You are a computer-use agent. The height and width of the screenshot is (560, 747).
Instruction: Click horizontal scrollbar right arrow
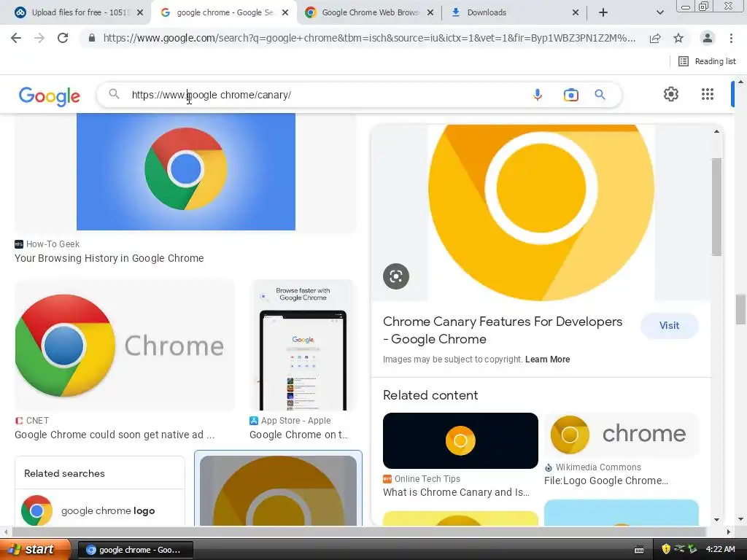(x=729, y=532)
